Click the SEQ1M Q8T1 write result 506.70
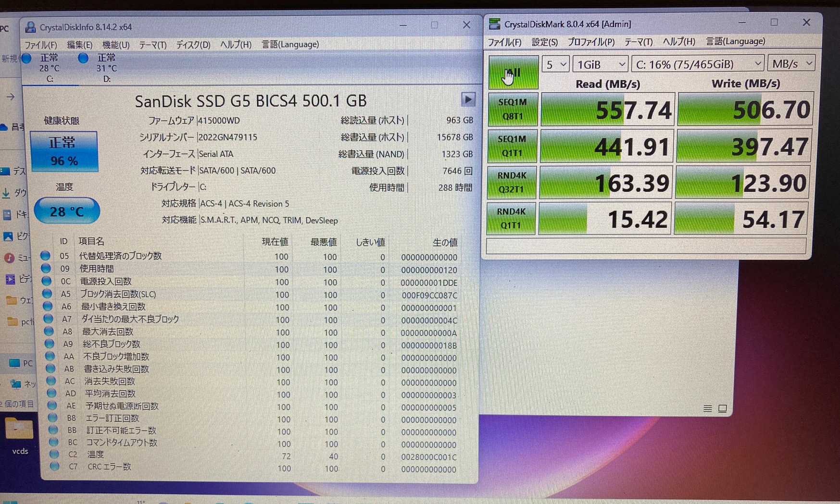Image resolution: width=840 pixels, height=504 pixels. [745, 110]
